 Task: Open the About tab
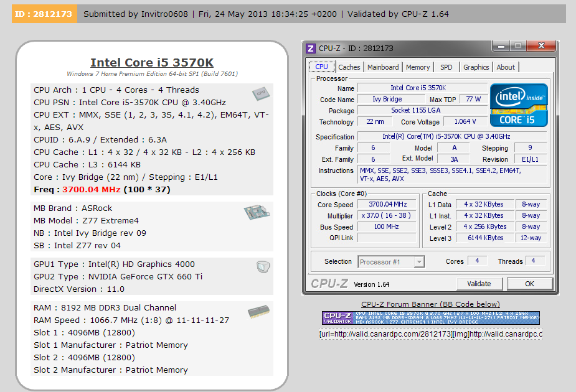(x=506, y=67)
